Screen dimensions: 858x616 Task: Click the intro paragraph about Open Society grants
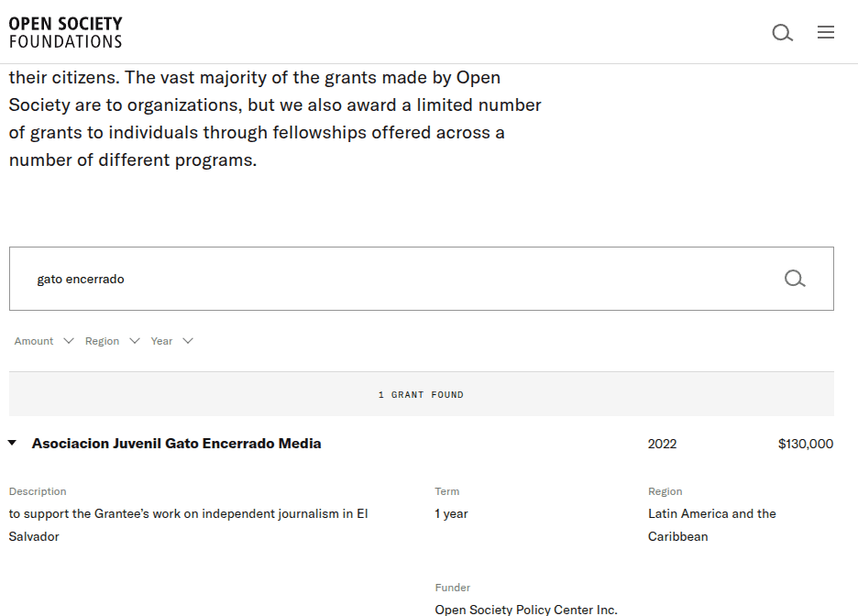click(x=275, y=118)
